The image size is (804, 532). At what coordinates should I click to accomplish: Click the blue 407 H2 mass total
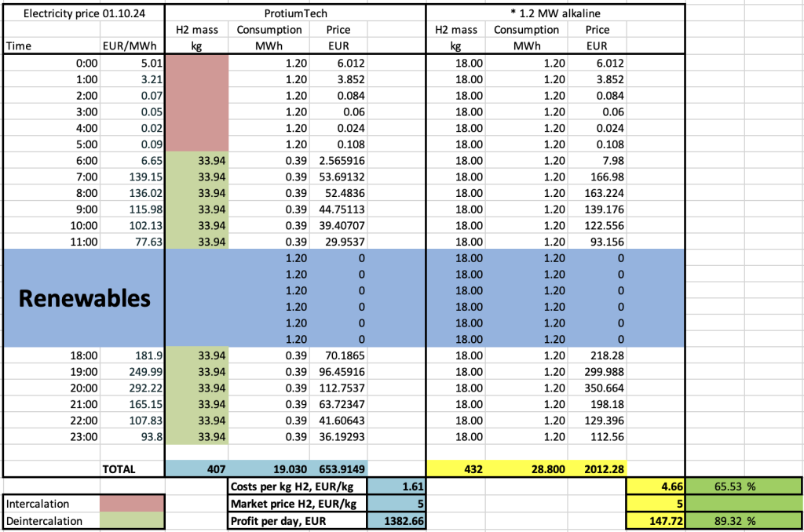pyautogui.click(x=196, y=469)
